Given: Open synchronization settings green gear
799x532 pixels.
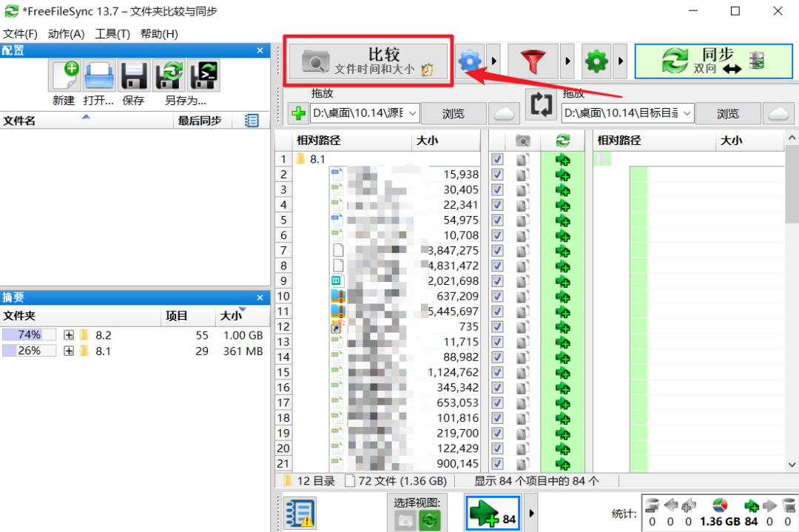Looking at the screenshot, I should (596, 61).
